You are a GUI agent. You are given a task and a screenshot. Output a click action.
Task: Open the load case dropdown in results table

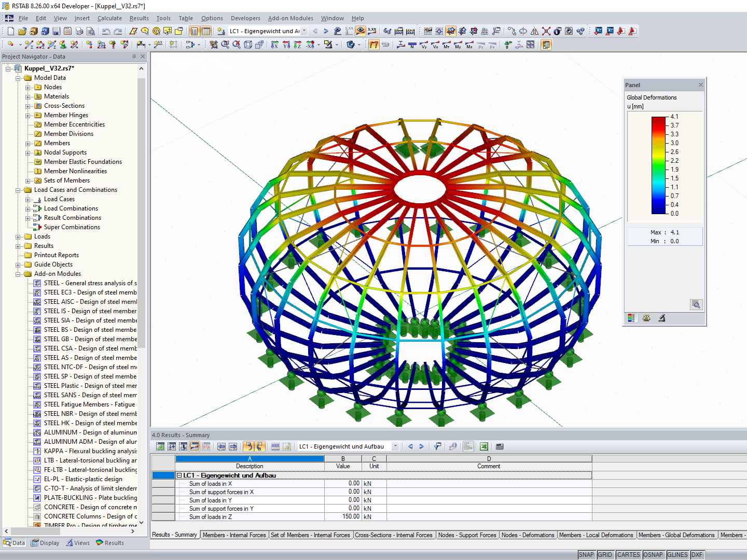coord(395,446)
